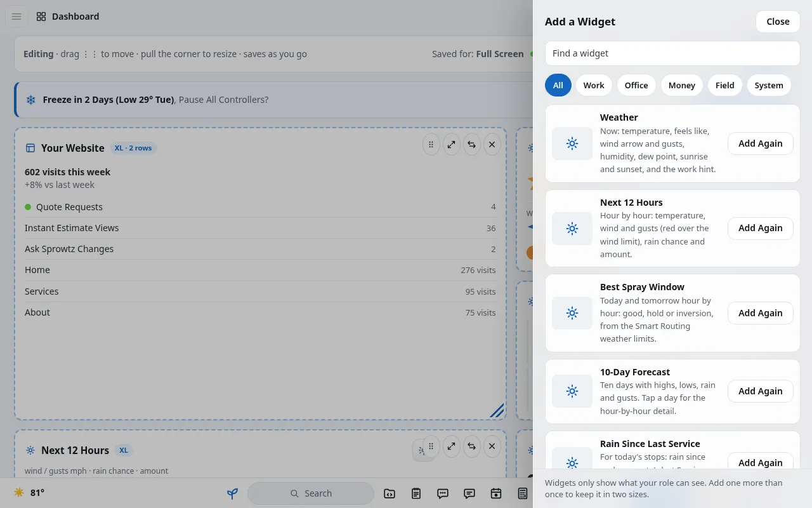Open the notepad icon in bottom bar

coord(416,493)
